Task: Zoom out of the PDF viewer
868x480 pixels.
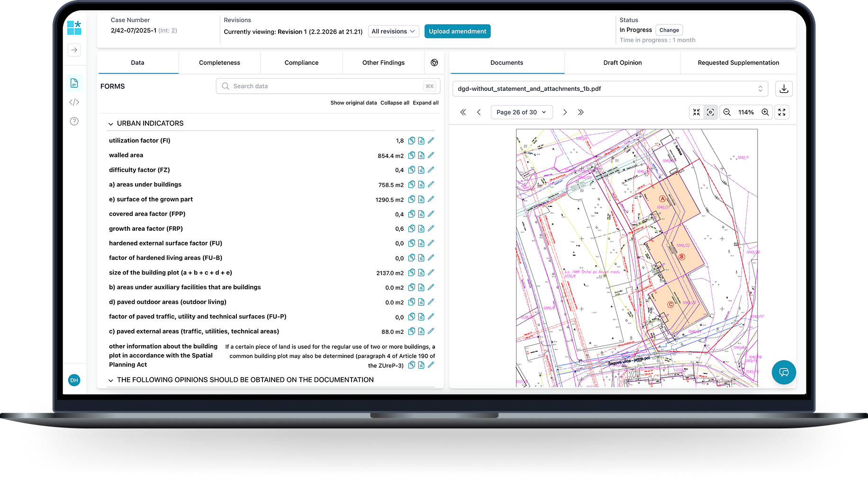Action: click(727, 112)
